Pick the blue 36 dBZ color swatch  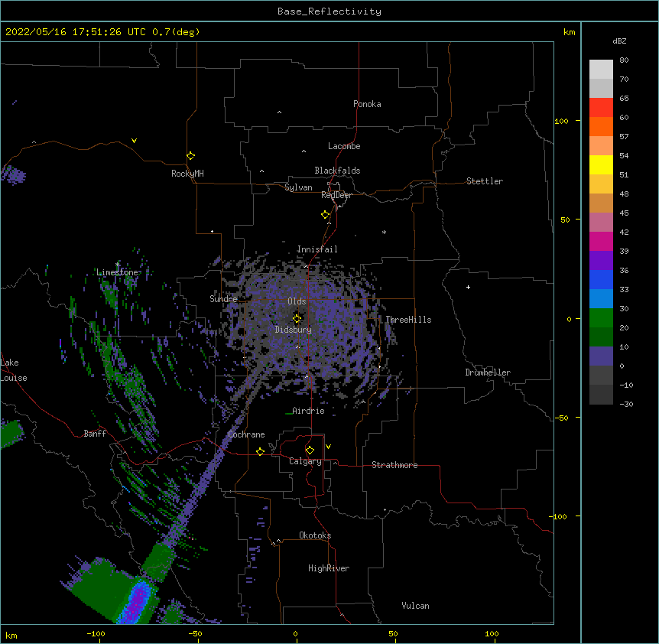pyautogui.click(x=601, y=279)
